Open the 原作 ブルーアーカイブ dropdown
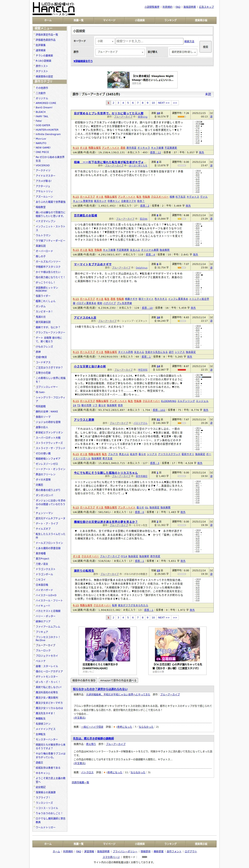249x868 pixels. 120,52
